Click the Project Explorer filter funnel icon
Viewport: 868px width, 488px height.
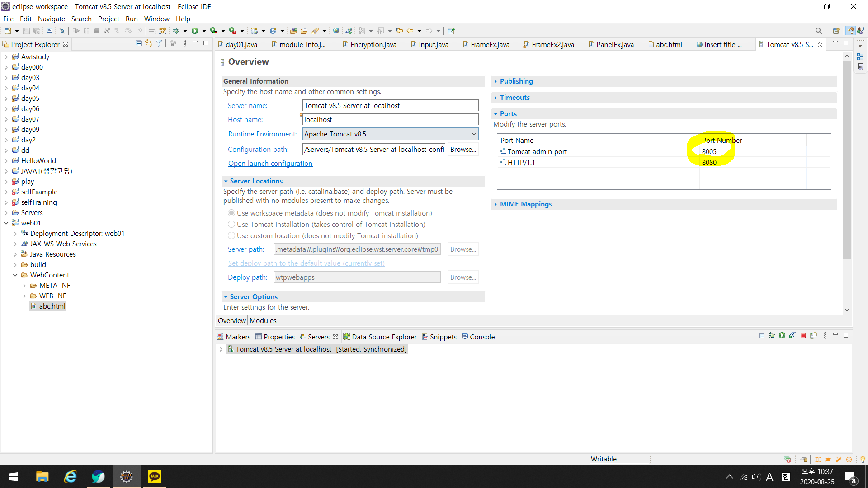tap(159, 43)
